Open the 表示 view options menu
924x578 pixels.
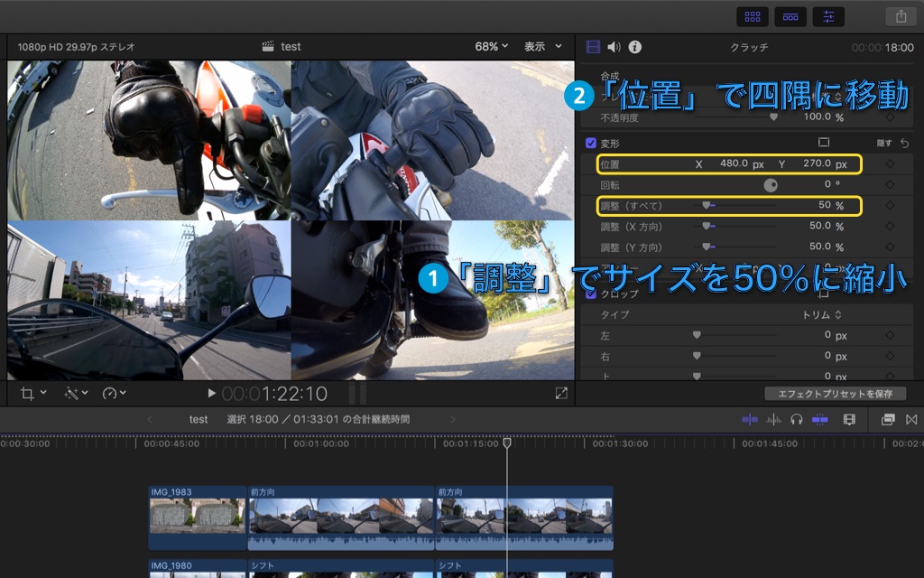(542, 46)
